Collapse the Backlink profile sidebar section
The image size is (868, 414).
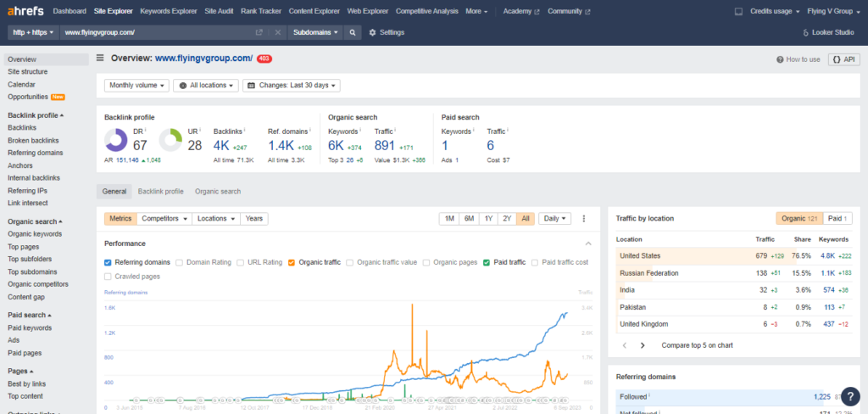coord(36,115)
